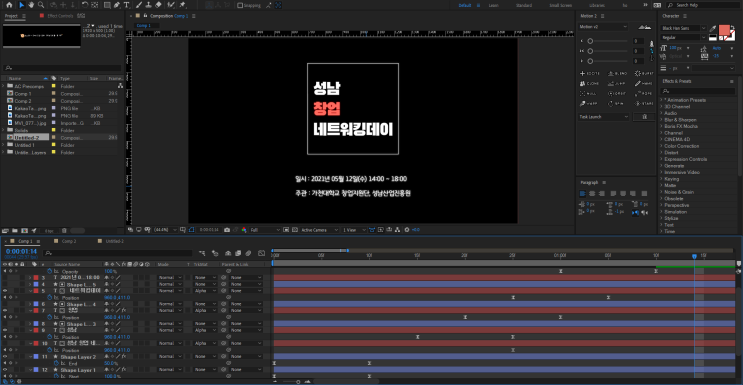Select the Clone Stamp tool
The width and height of the screenshot is (743, 385).
coord(148,5)
